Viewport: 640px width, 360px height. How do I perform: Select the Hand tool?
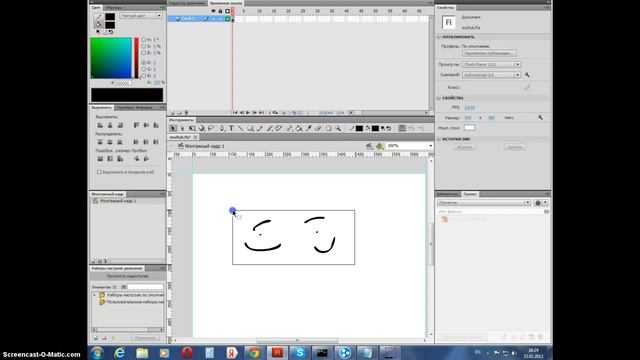tap(329, 128)
